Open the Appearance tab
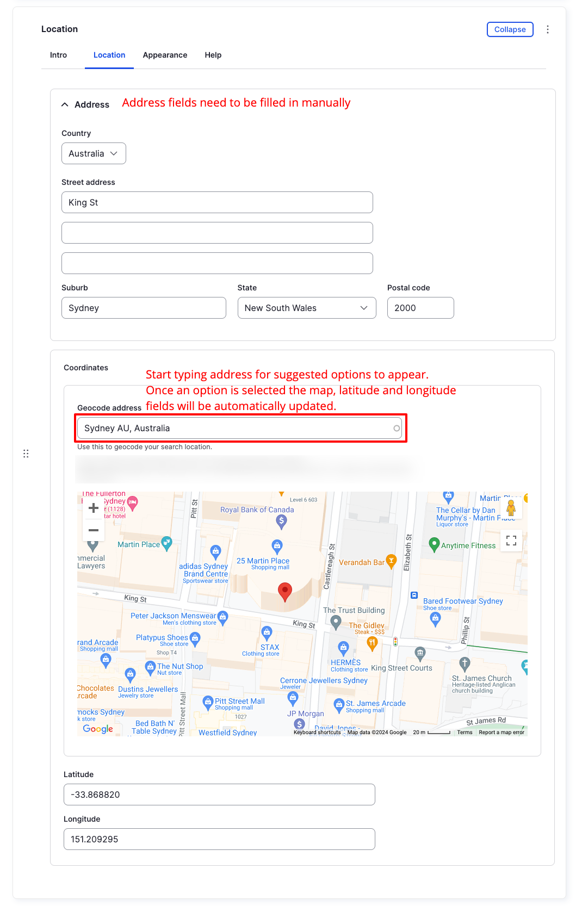Screen dimensions: 588x906 [x=165, y=55]
